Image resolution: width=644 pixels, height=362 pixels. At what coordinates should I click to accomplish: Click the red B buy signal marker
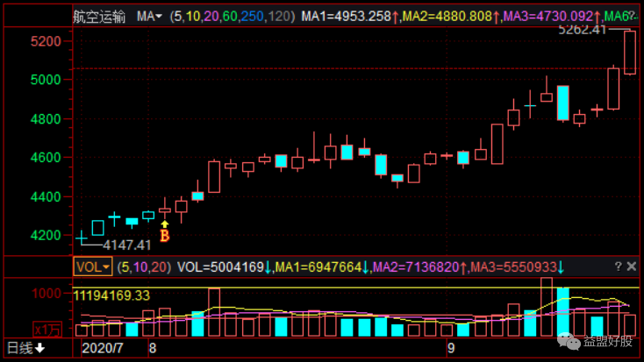(x=164, y=235)
